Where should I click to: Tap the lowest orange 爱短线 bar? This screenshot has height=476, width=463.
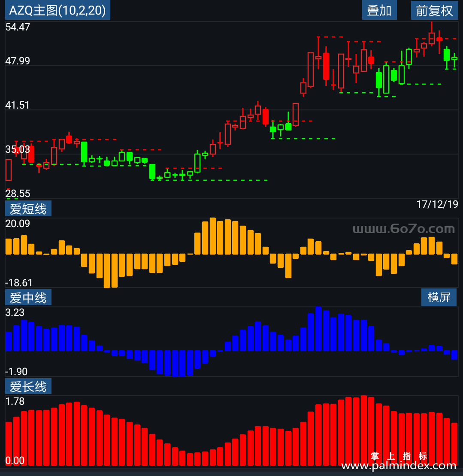coord(107,270)
